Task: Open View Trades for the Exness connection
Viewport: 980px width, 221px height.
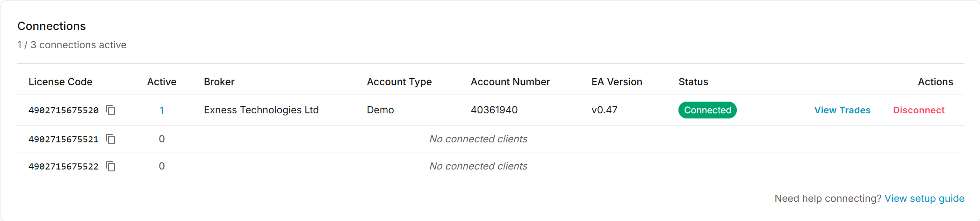Action: point(842,110)
